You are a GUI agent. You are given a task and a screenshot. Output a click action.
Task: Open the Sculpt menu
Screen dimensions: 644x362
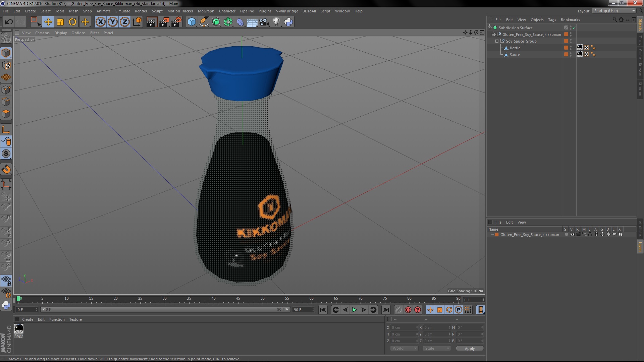(157, 11)
